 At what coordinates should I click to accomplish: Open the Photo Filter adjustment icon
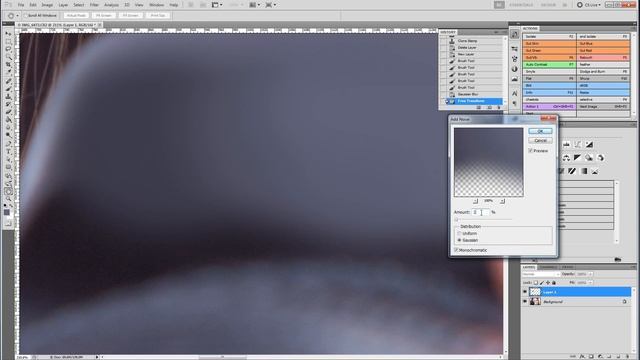point(589,158)
